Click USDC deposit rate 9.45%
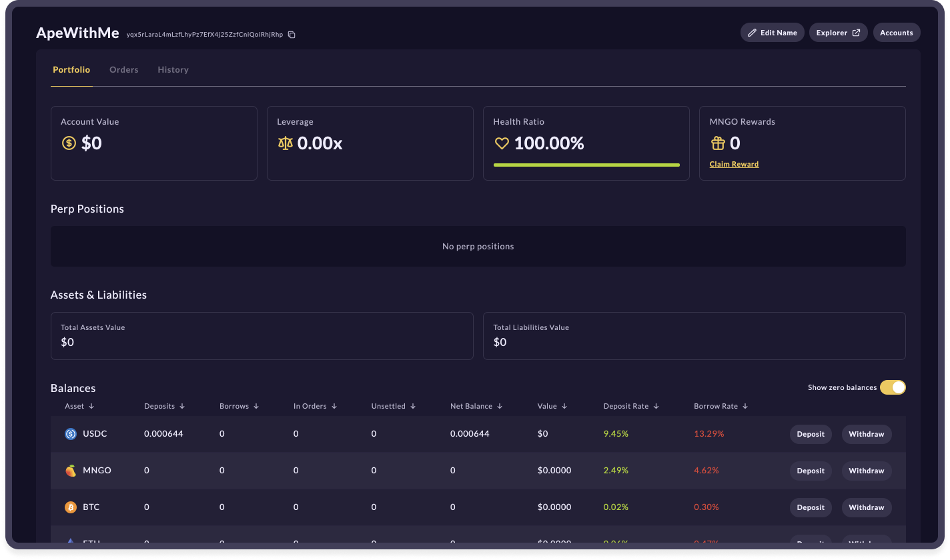This screenshot has height=560, width=950. click(x=616, y=434)
